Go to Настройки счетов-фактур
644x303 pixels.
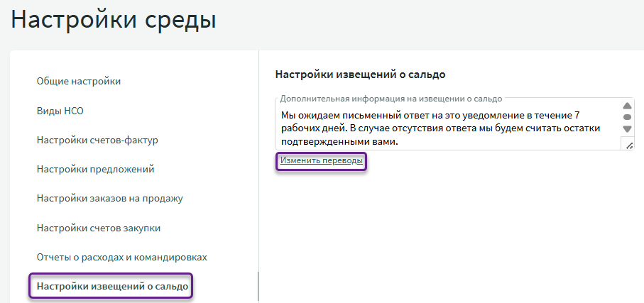click(x=97, y=140)
